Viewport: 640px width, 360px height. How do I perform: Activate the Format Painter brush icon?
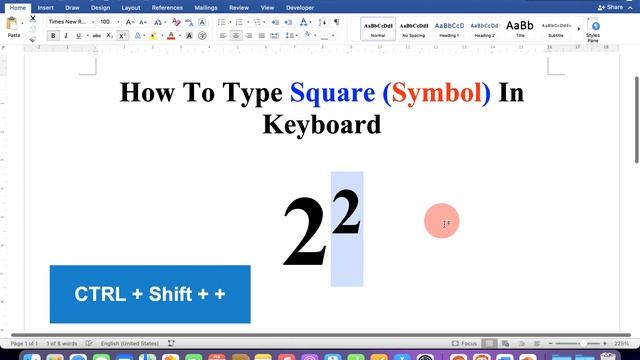[33, 39]
